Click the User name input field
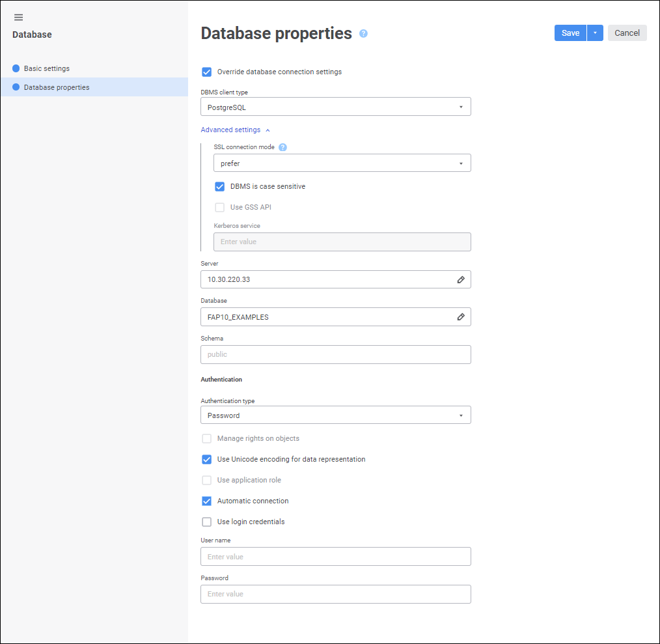660x644 pixels. coord(335,557)
